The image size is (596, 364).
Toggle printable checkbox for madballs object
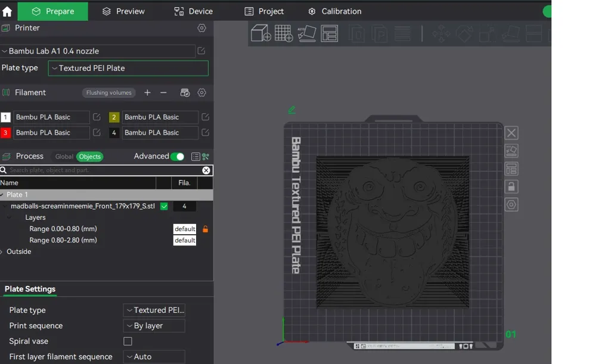coord(164,206)
